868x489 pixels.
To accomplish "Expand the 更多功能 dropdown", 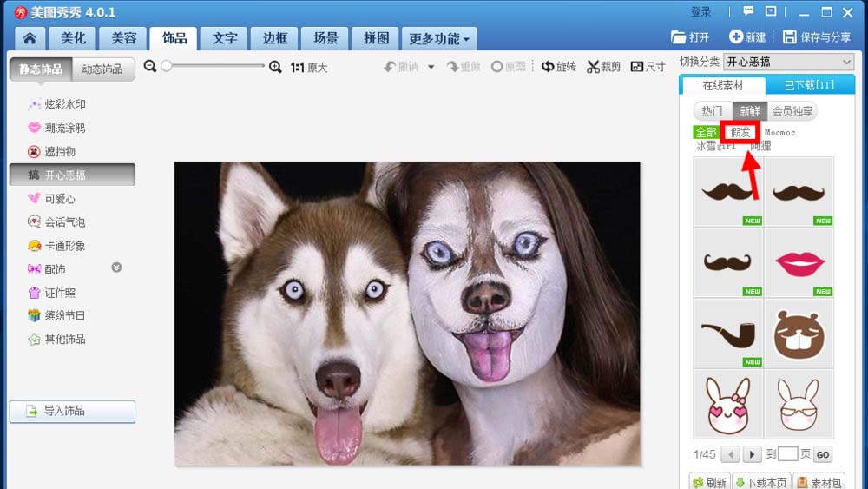I will click(x=439, y=38).
